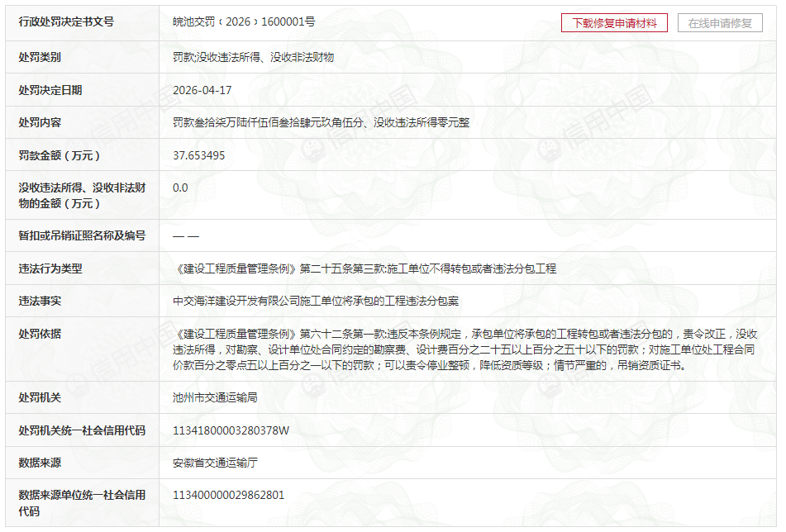
Task: Select the authority name 池州市交通运输局
Action: (x=215, y=397)
